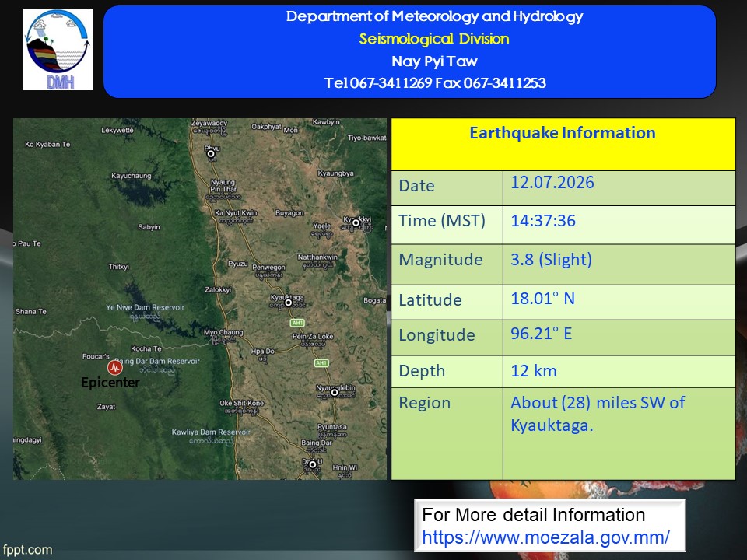
Task: Click the lower AH1 highway shield near Nyaunglebin
Action: click(321, 363)
